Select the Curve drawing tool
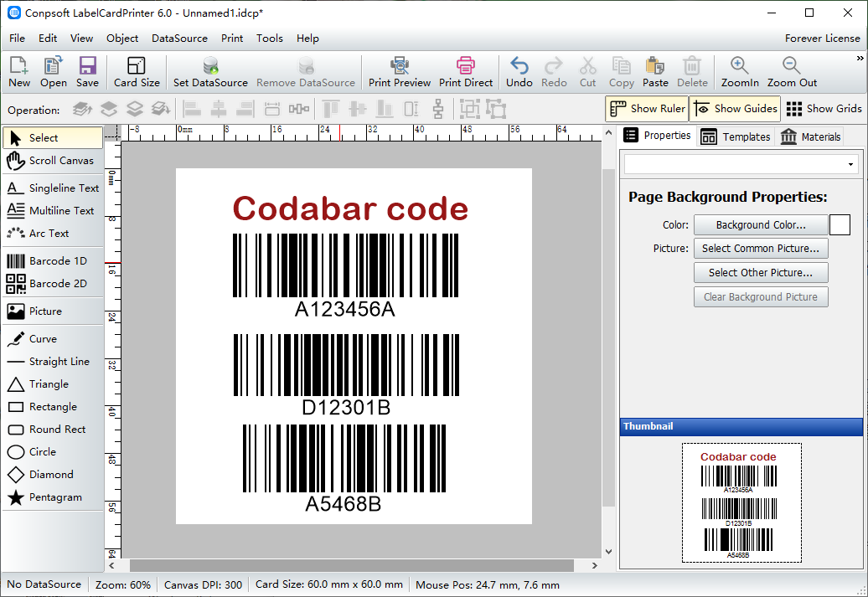The height and width of the screenshot is (597, 868). (x=53, y=338)
